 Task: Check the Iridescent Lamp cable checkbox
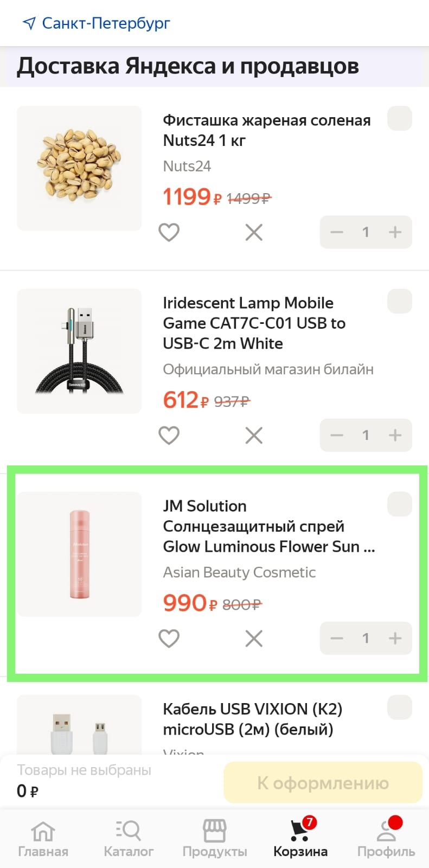coord(400,302)
